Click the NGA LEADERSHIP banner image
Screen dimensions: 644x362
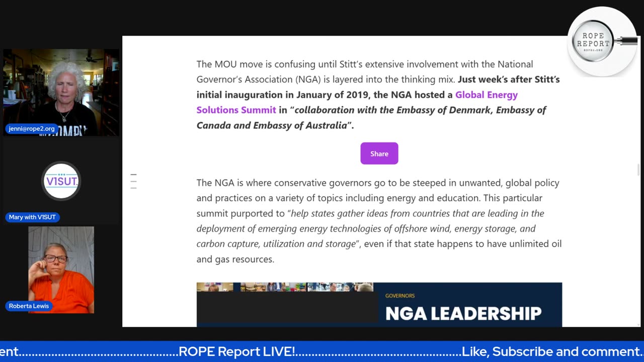(x=379, y=305)
